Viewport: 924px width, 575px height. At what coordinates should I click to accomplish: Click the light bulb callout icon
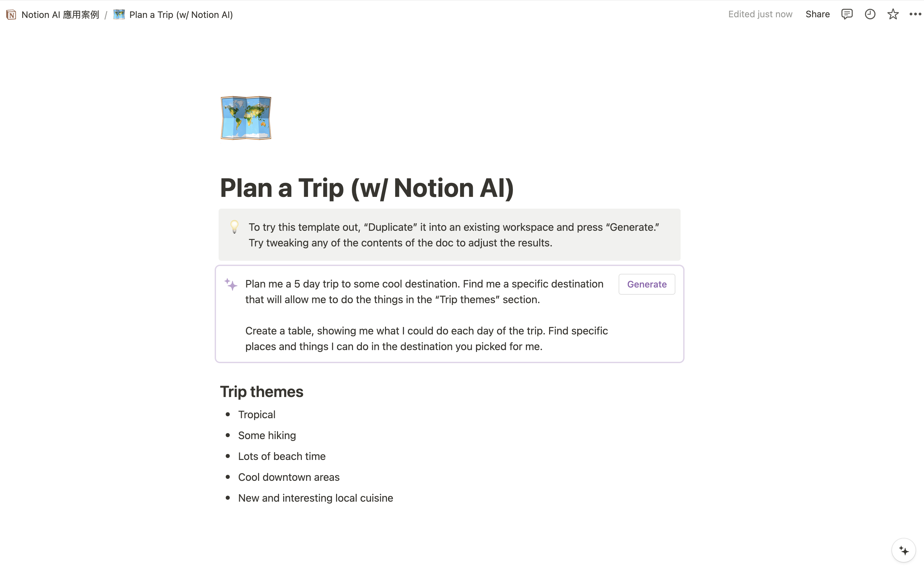tap(234, 227)
